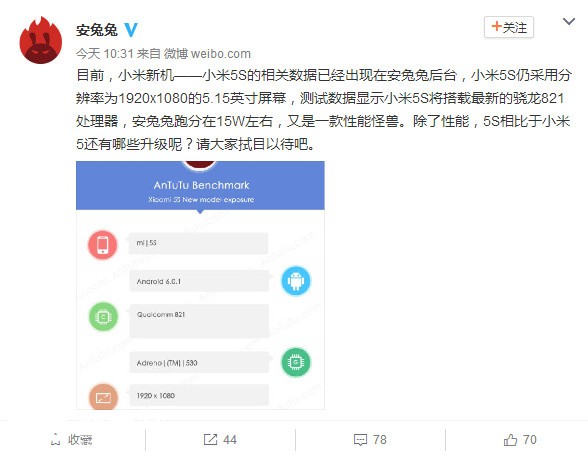Viewport: 588px width, 455px height.
Task: Follow the account with +关注 button
Action: pyautogui.click(x=508, y=27)
